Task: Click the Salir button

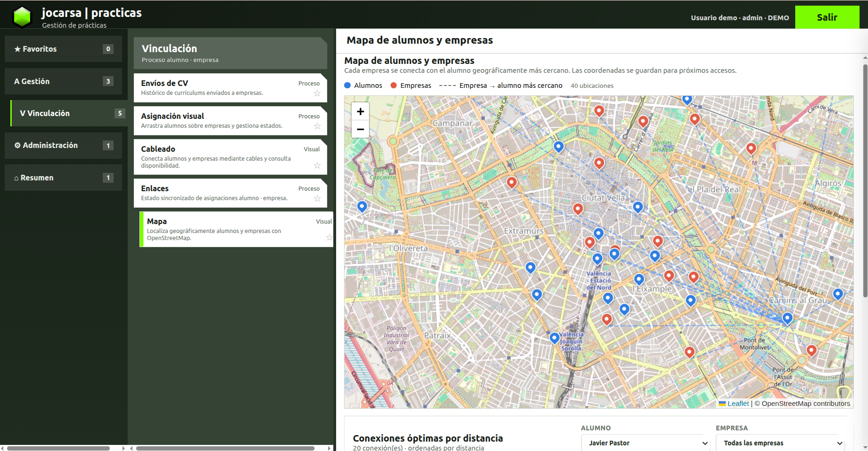Action: (x=827, y=17)
